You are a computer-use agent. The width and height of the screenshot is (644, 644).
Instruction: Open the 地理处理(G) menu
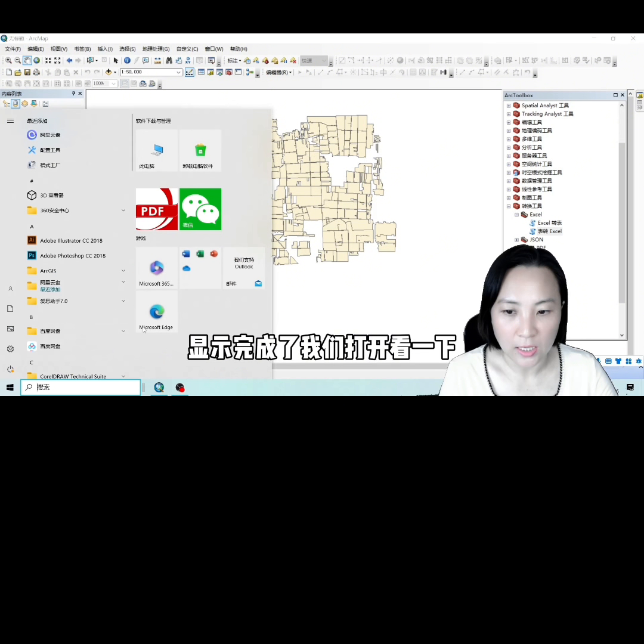pyautogui.click(x=156, y=49)
